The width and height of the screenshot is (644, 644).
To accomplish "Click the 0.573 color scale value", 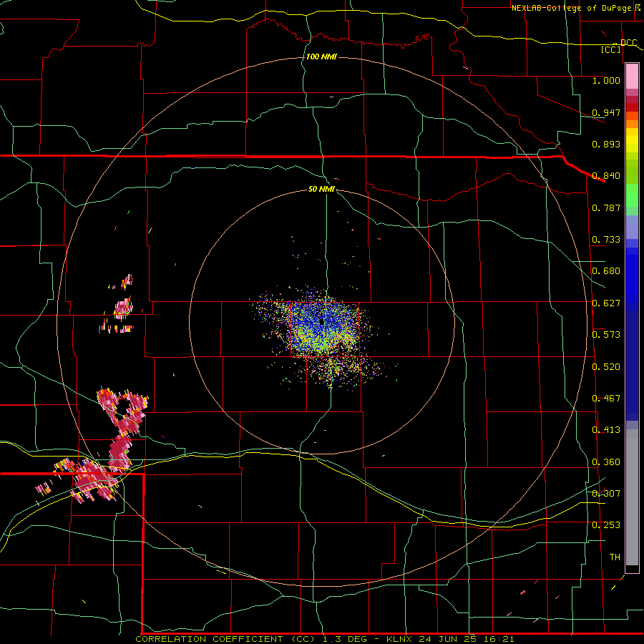I will pyautogui.click(x=606, y=335).
